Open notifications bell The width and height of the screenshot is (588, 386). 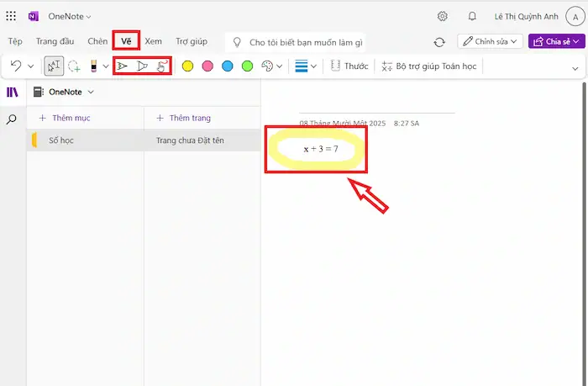tap(472, 16)
